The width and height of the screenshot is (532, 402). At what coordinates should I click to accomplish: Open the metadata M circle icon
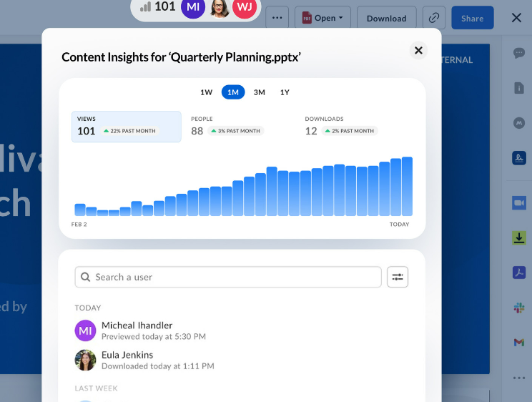[519, 123]
